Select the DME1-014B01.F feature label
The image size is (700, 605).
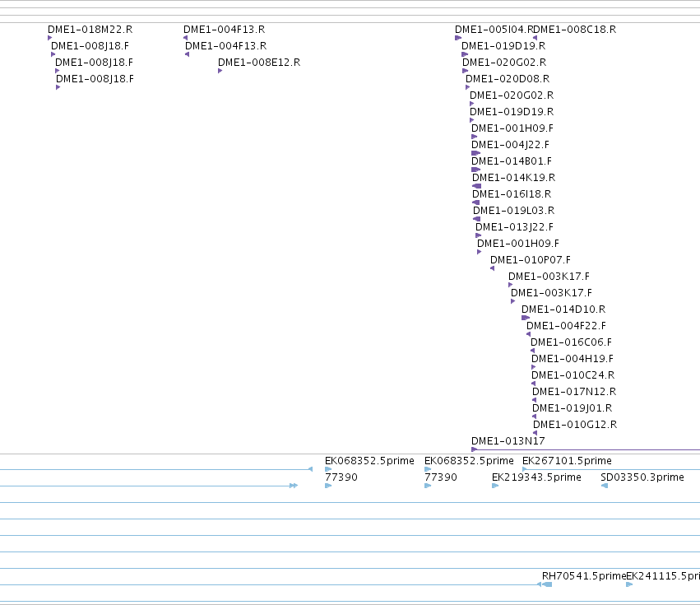pos(512,161)
